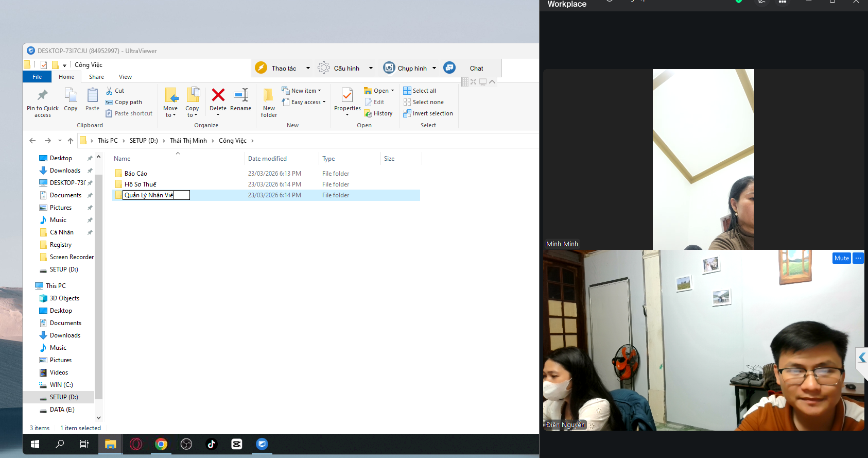Open the Share ribbon tab

click(x=96, y=77)
